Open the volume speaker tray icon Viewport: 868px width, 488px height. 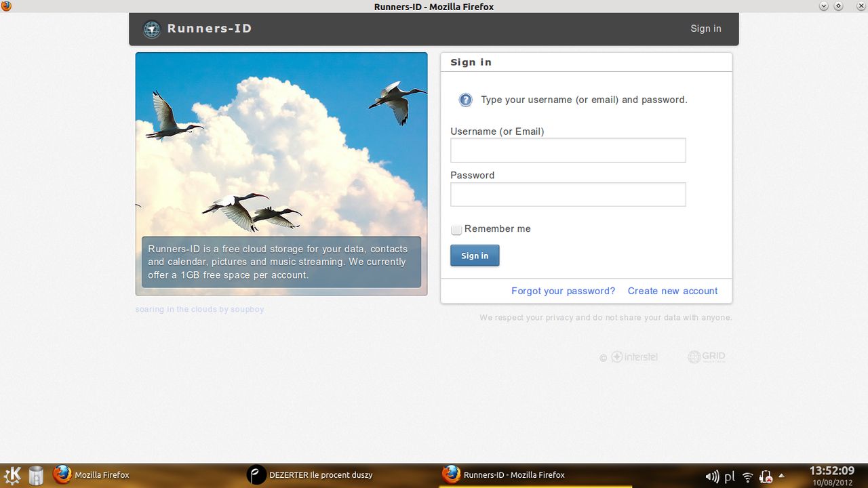712,476
